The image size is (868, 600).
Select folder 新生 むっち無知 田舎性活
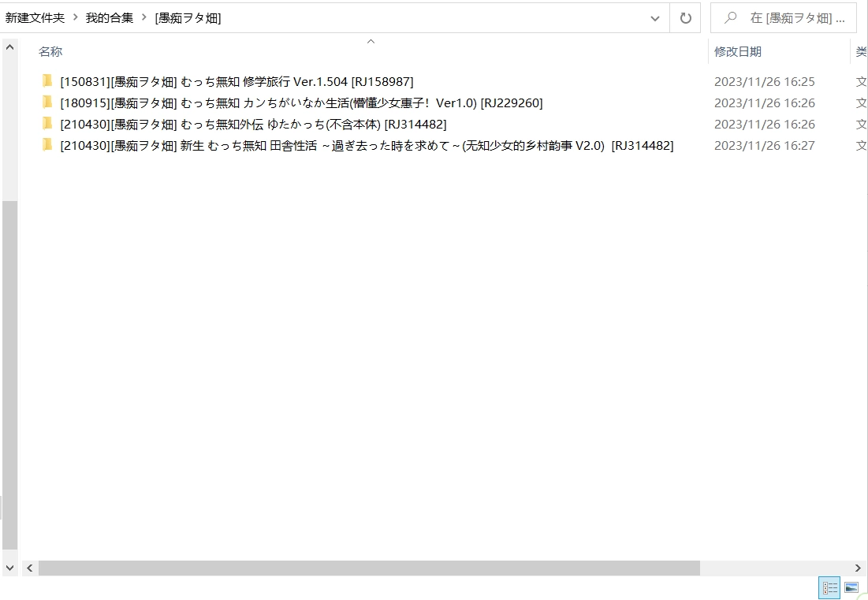(x=367, y=146)
